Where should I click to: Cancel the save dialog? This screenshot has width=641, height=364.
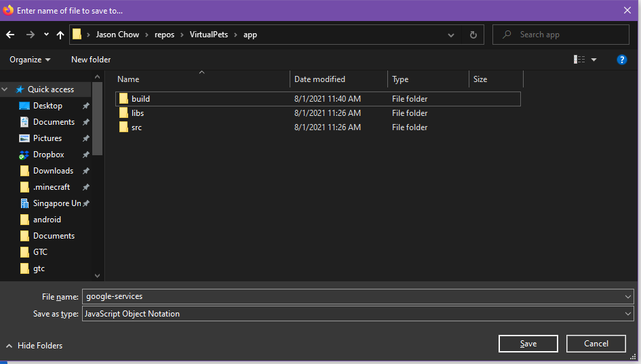coord(596,344)
